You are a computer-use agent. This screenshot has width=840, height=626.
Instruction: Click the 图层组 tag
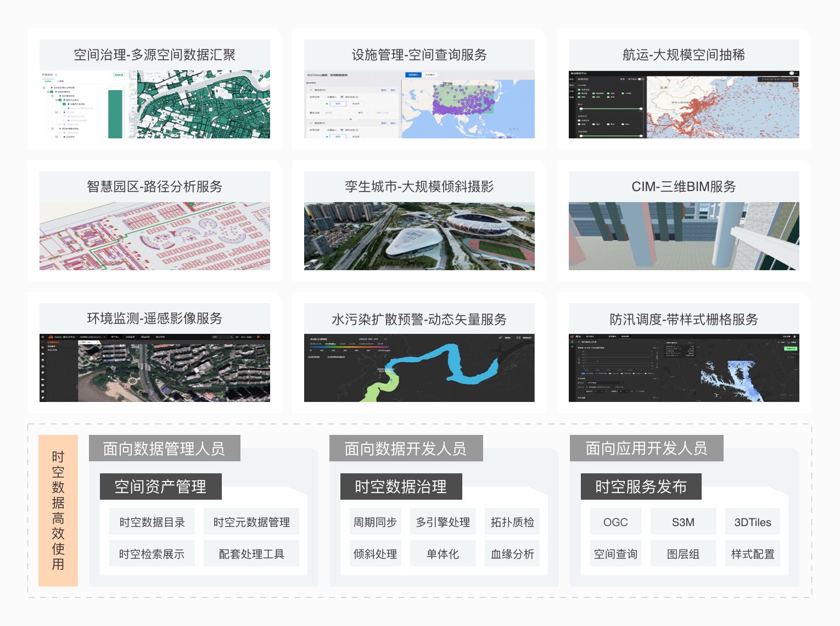coord(684,554)
